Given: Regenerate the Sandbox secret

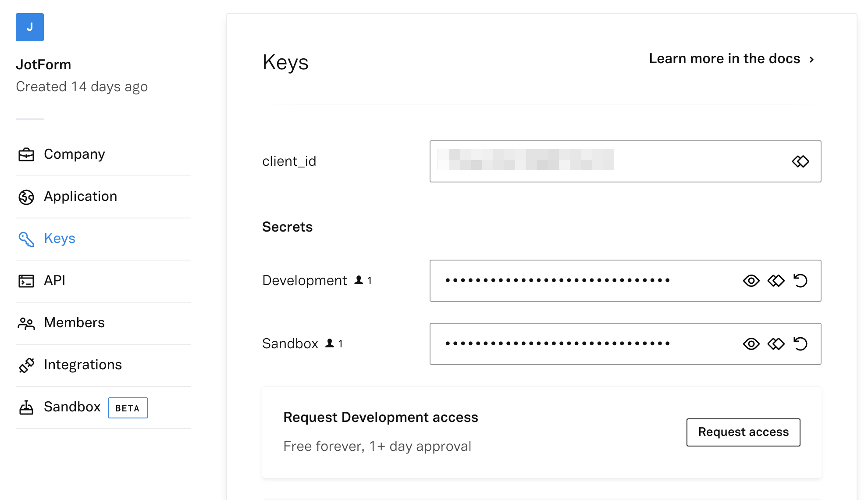Looking at the screenshot, I should [x=800, y=344].
